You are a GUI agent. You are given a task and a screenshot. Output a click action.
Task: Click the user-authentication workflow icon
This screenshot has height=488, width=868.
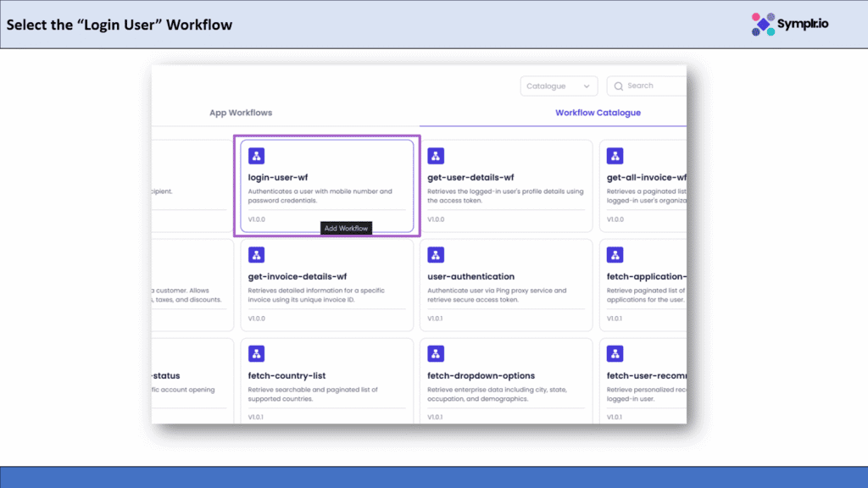pos(437,255)
